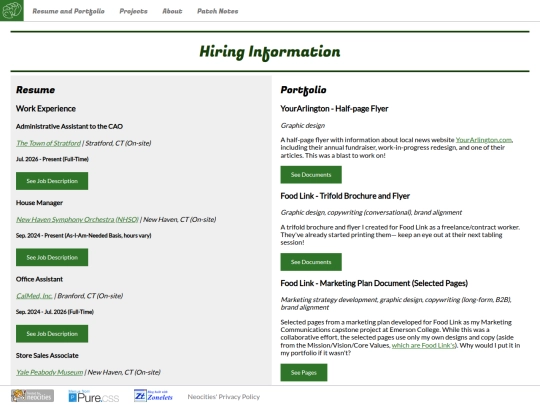The height and width of the screenshot is (405, 540).
Task: Open the Yale Peabody Museum link
Action: point(49,372)
